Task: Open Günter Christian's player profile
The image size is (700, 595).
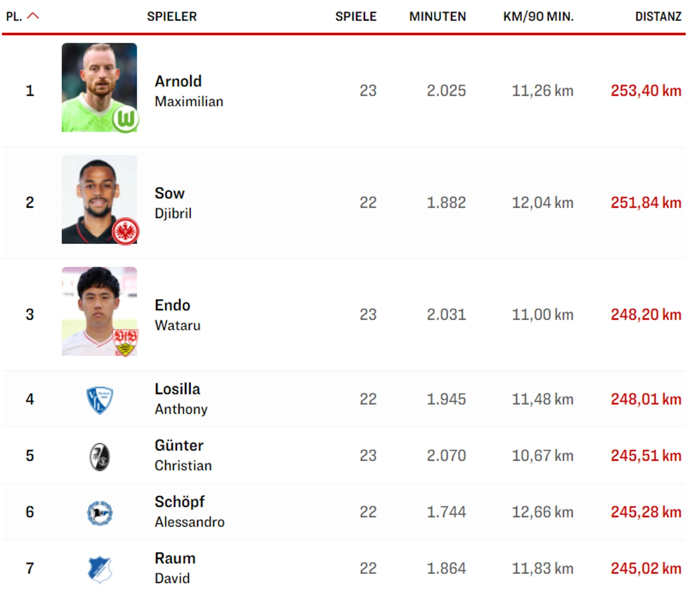Action: pos(183,455)
